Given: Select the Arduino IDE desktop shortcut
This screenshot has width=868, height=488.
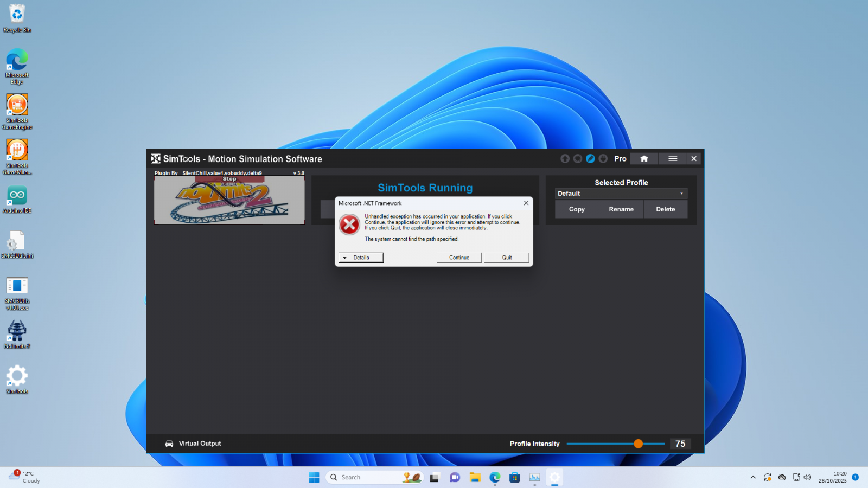Looking at the screenshot, I should [17, 200].
